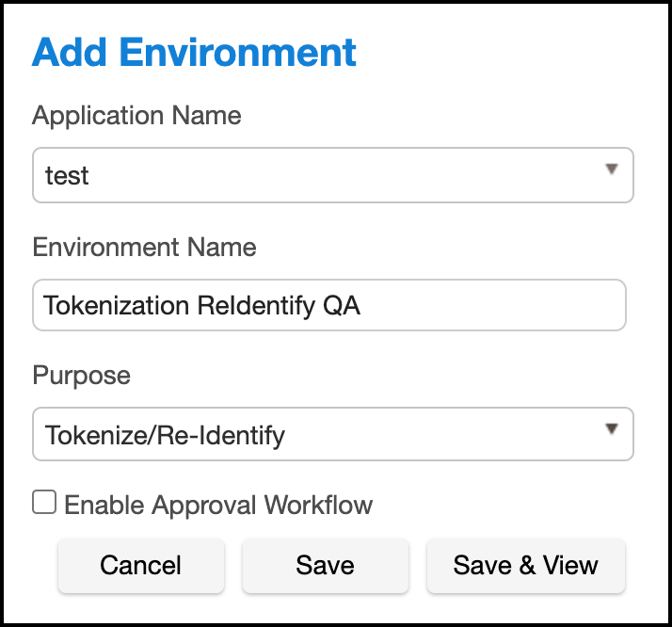
Task: Click the Save & View button
Action: click(x=525, y=565)
